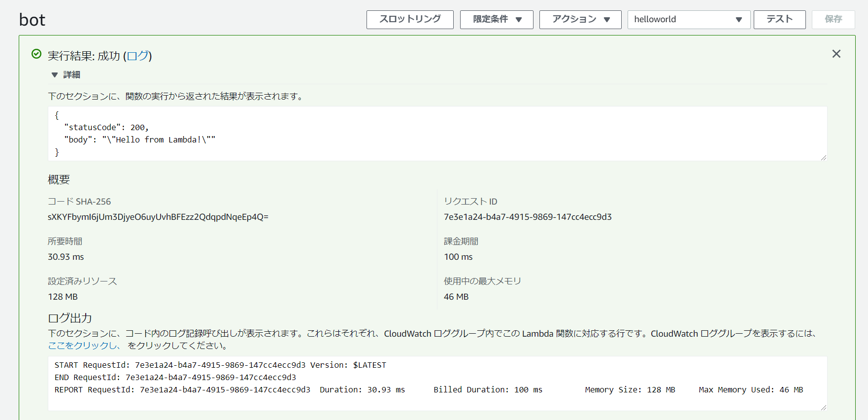Click the bot function title

tap(32, 20)
